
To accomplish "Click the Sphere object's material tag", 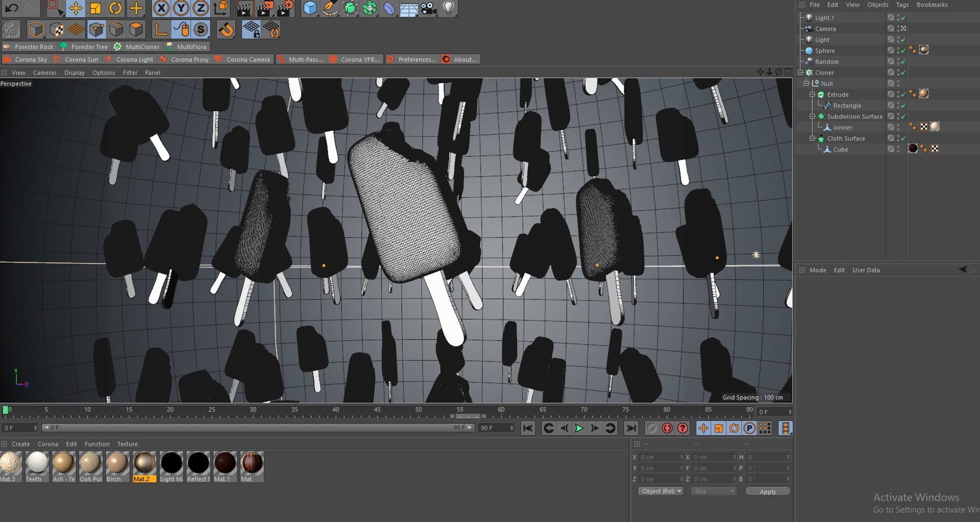I will point(924,50).
